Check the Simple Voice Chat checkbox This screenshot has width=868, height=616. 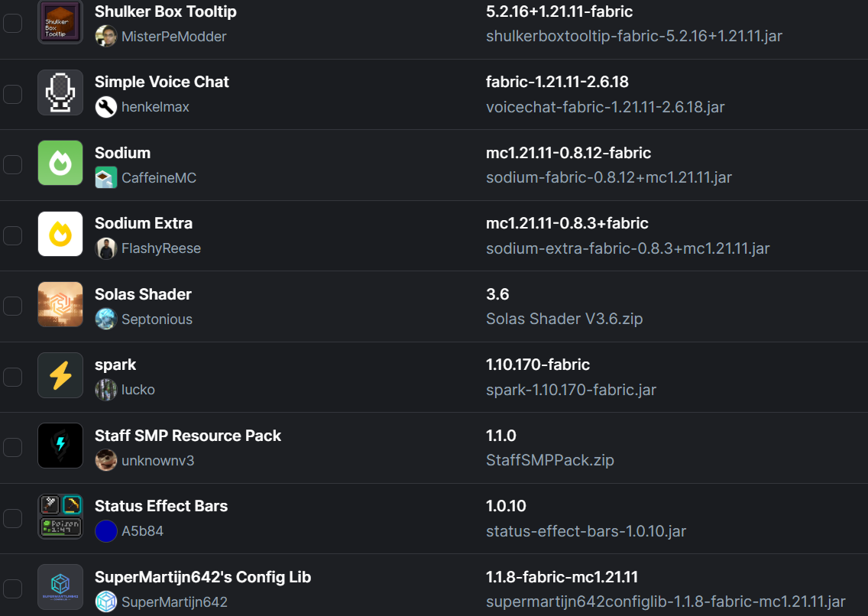click(x=13, y=94)
